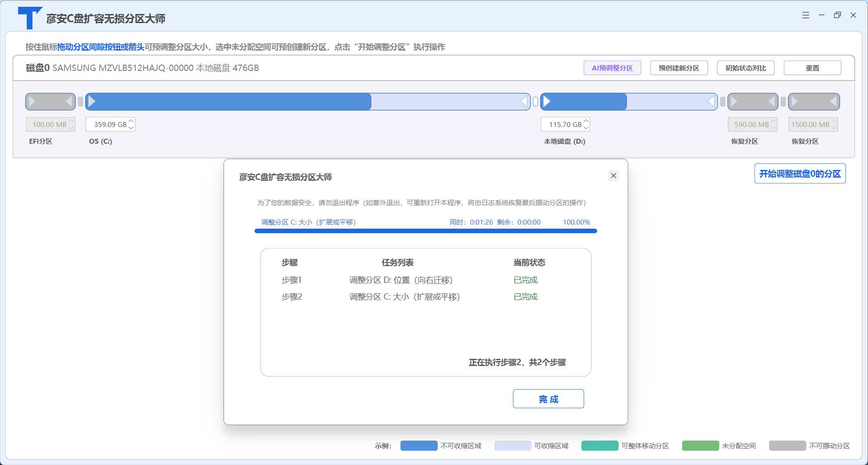Click the right arrow handle of the C: partition
This screenshot has width=868, height=465.
(x=524, y=102)
